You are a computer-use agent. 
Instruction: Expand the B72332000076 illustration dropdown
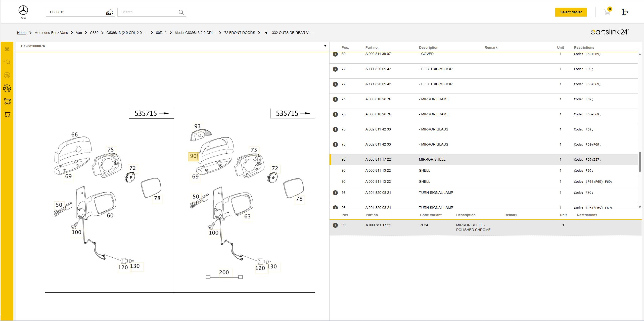tap(325, 46)
